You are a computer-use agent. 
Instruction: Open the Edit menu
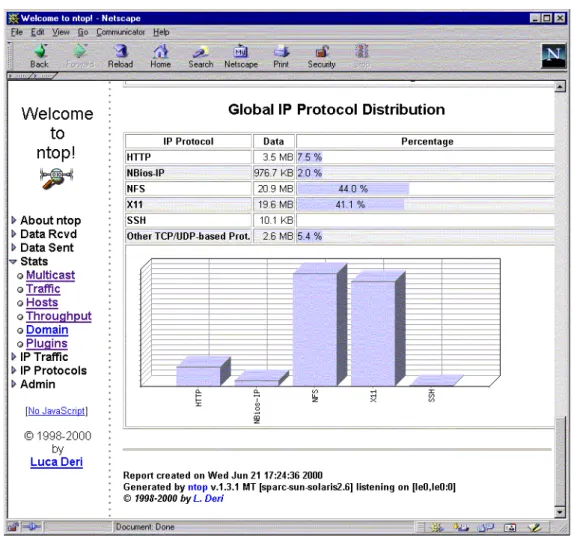pyautogui.click(x=37, y=32)
